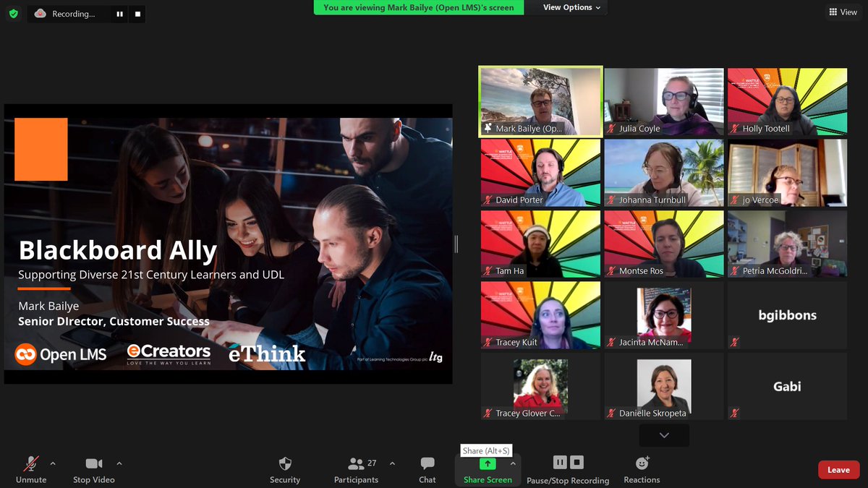
Task: Expand audio options arrow beside Unmute
Action: (x=53, y=463)
